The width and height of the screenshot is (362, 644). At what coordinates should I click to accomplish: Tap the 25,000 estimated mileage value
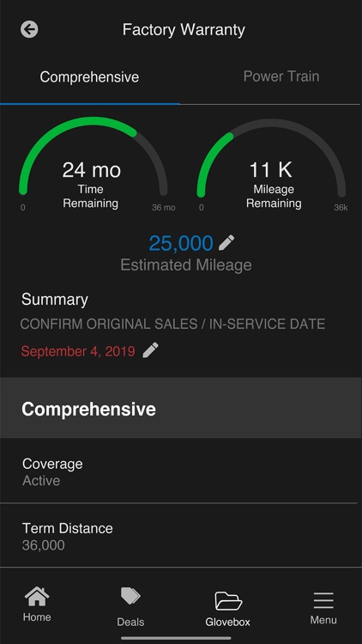(x=181, y=243)
